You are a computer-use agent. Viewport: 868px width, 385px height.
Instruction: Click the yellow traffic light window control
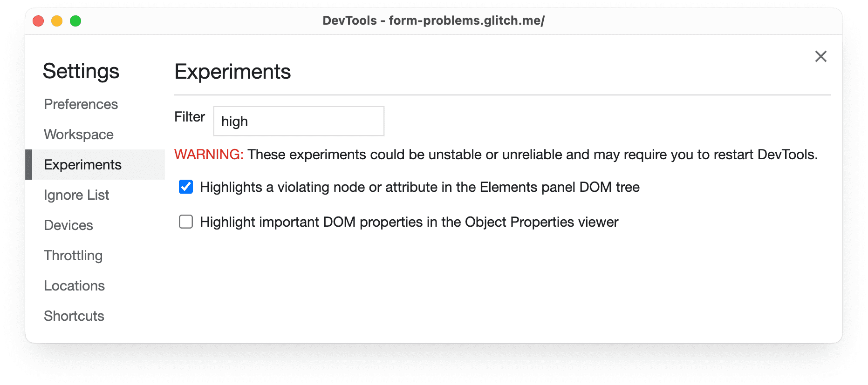coord(56,20)
